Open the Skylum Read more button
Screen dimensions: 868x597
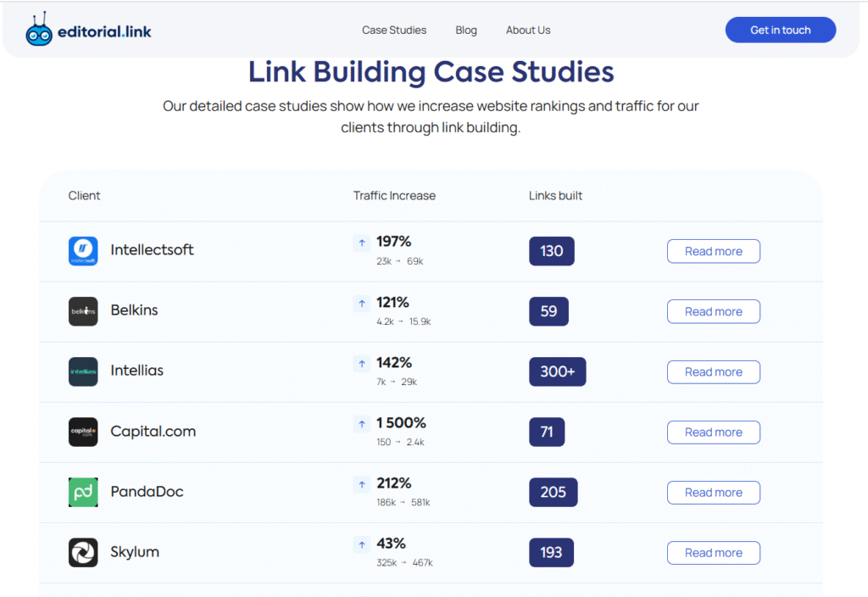713,552
